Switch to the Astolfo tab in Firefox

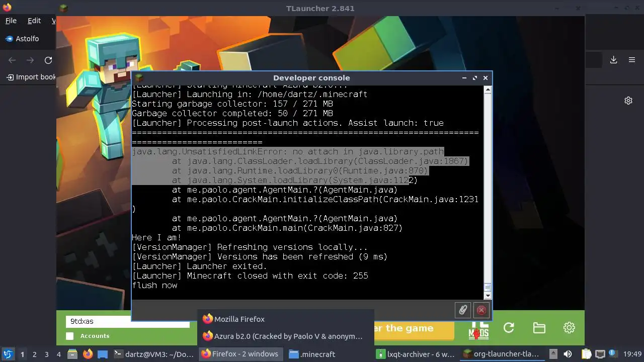pyautogui.click(x=28, y=39)
